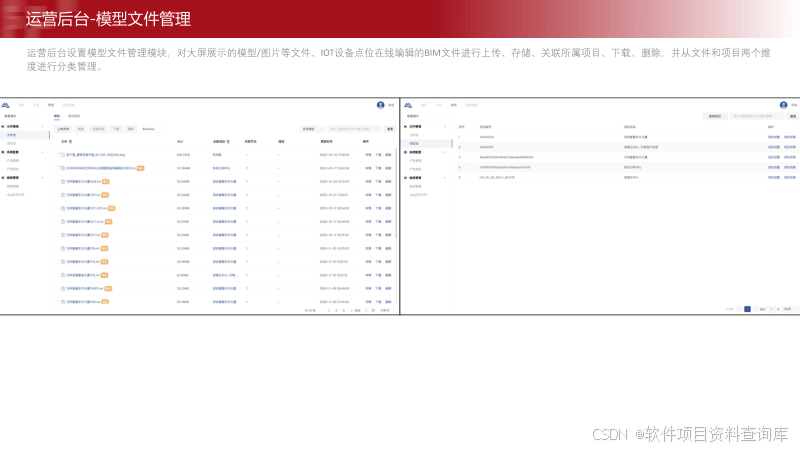
Task: Click the third sidebar group's icon in left screenshot
Action: click(x=3, y=178)
